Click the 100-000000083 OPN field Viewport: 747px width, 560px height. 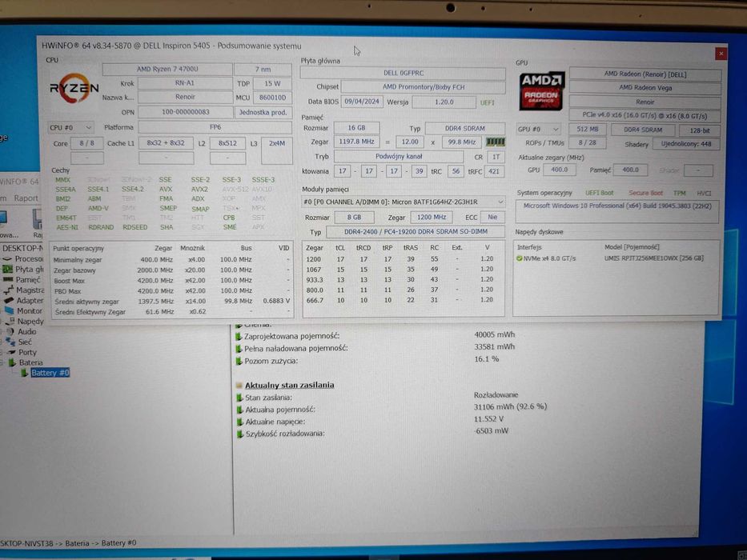[x=185, y=112]
